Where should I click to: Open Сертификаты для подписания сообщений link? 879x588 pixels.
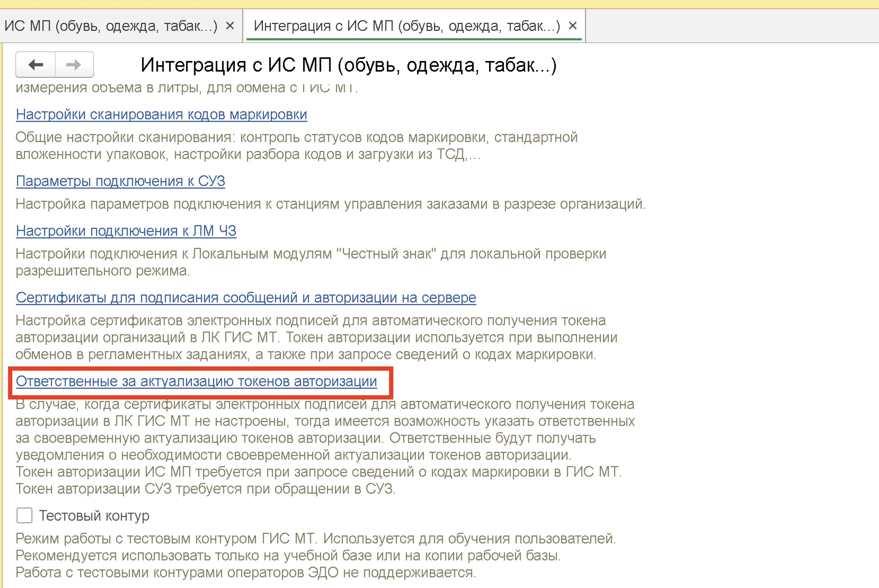[x=246, y=297]
